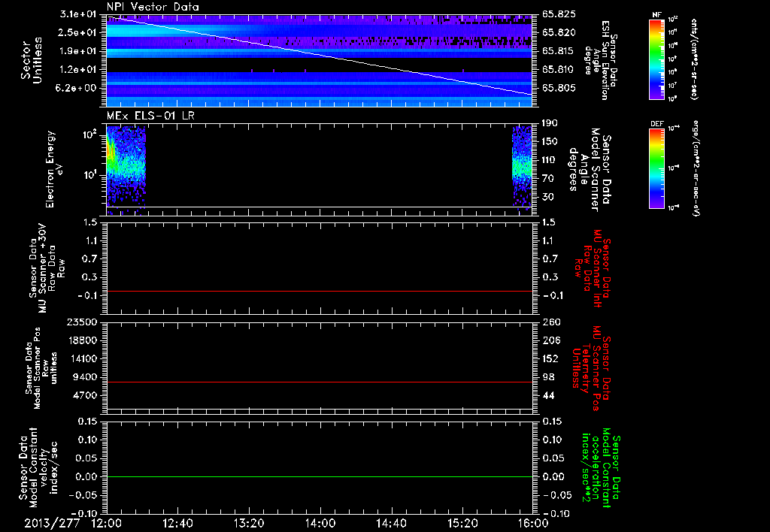
Task: Click the "206" telemetry tick value
Action: 550,340
